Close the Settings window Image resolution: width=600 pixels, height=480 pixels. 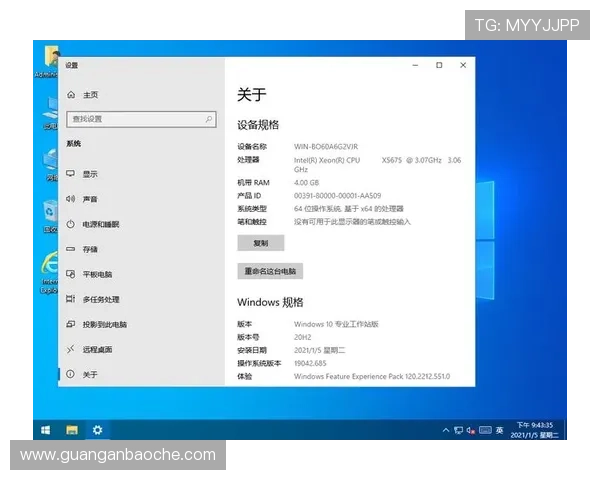coord(463,65)
